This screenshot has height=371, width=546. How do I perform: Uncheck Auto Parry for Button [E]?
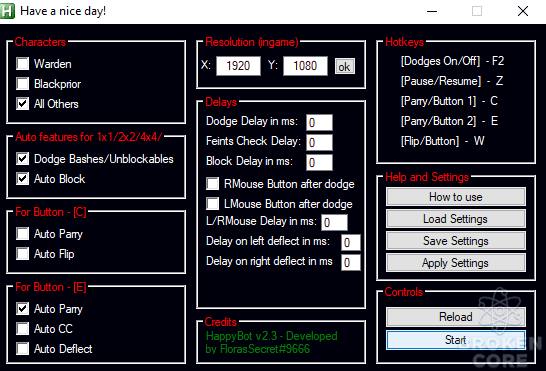23,309
